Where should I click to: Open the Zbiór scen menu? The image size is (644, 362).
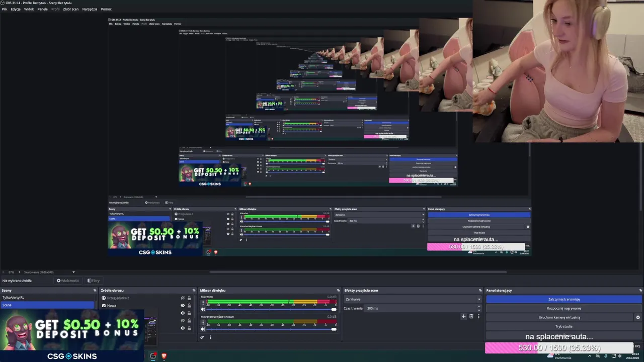pos(71,9)
